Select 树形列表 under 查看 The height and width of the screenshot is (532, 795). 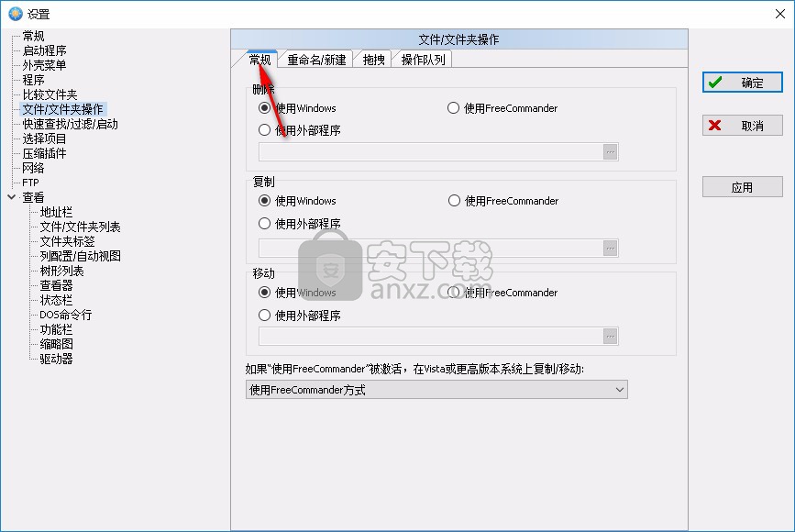[x=61, y=271]
